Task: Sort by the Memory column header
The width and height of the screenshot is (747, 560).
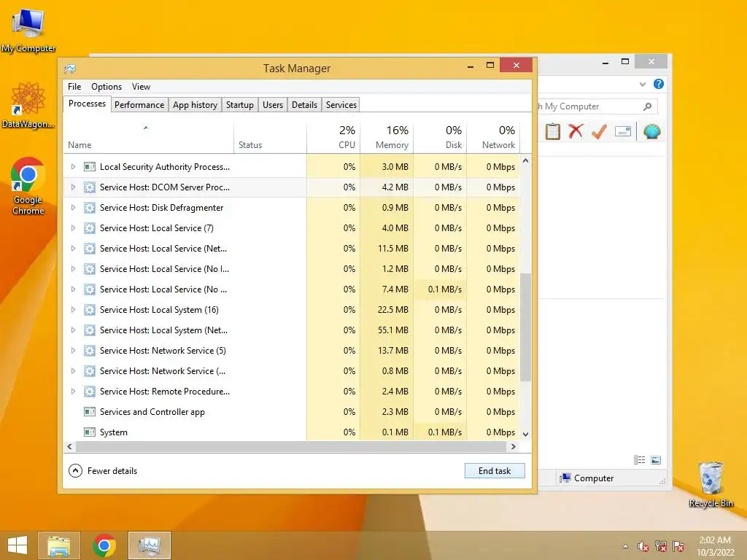Action: (387, 137)
